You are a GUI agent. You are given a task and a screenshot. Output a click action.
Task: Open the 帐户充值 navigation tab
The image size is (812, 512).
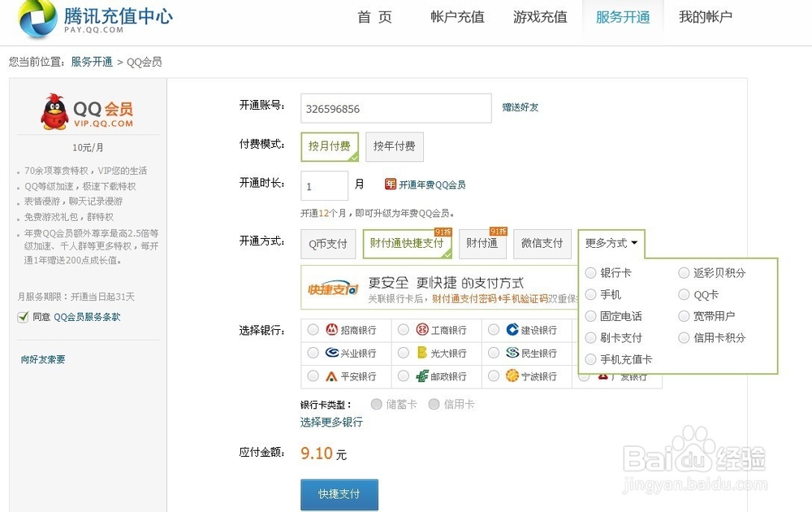[457, 17]
